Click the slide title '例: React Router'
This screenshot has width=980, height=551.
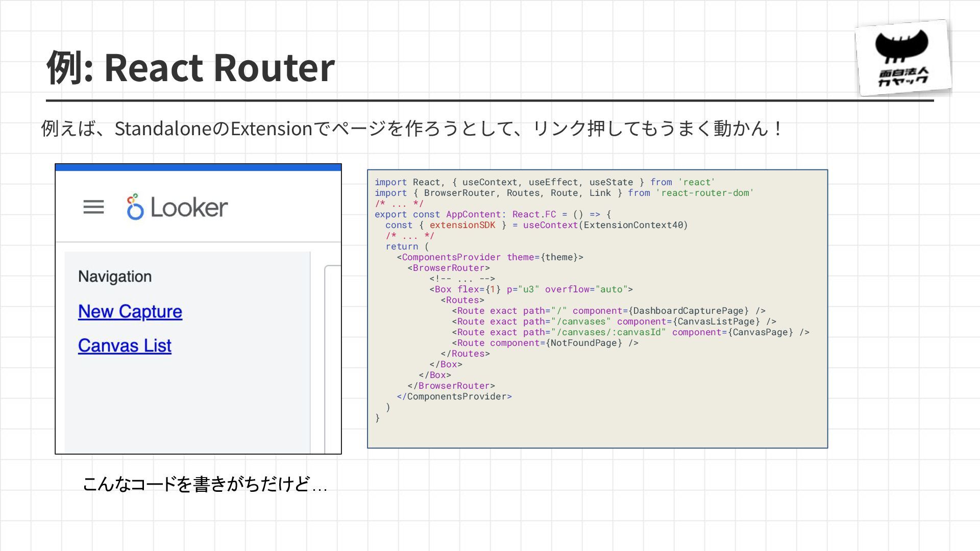190,67
